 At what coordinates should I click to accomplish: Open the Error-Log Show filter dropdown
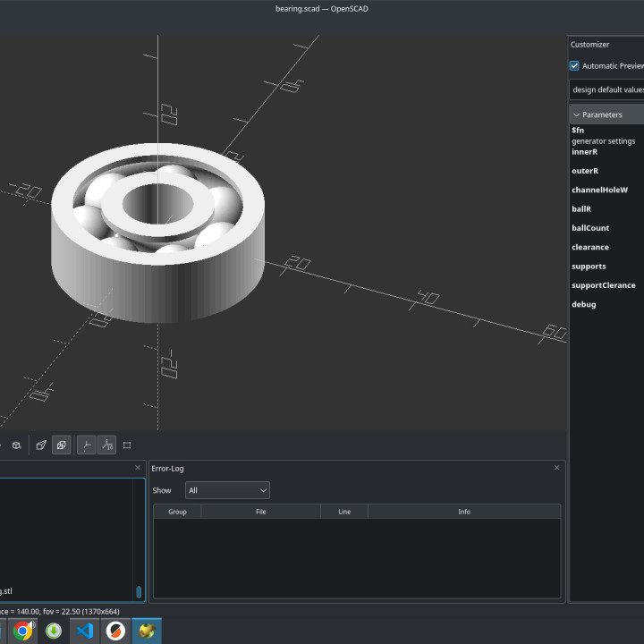point(227,490)
